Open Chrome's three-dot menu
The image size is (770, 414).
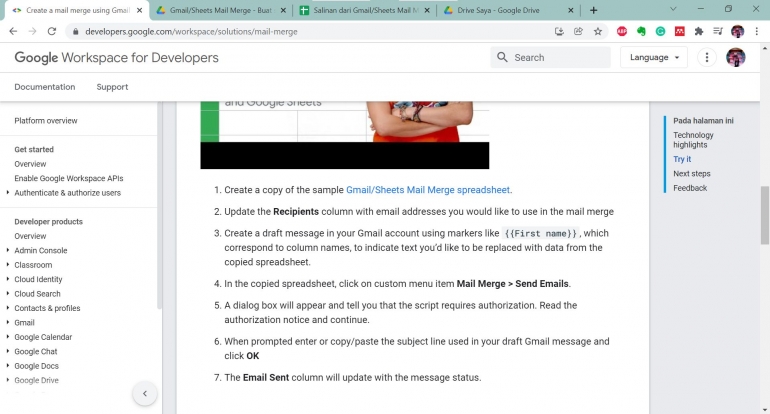pos(757,31)
